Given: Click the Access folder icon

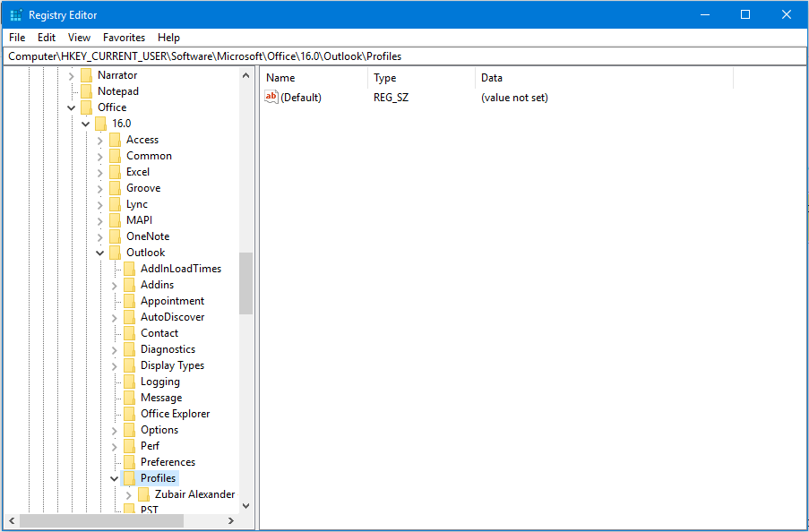Looking at the screenshot, I should pyautogui.click(x=116, y=140).
